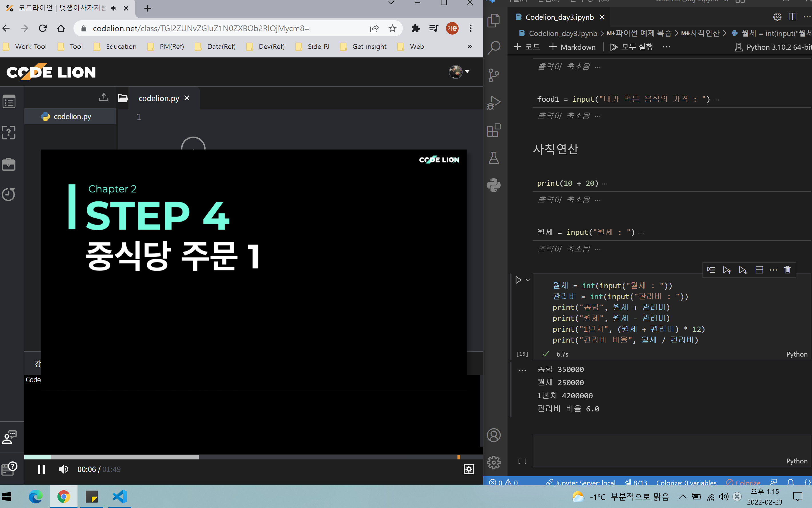The image size is (812, 508).
Task: Click the Code Lion upload file icon
Action: point(104,98)
